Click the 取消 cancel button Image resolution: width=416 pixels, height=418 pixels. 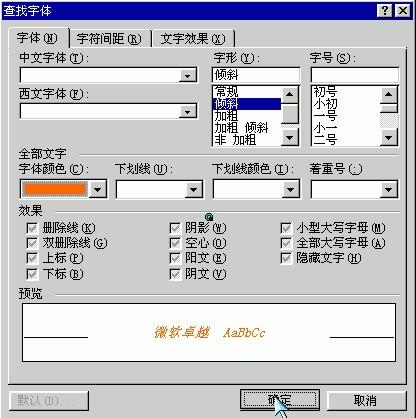click(x=366, y=400)
